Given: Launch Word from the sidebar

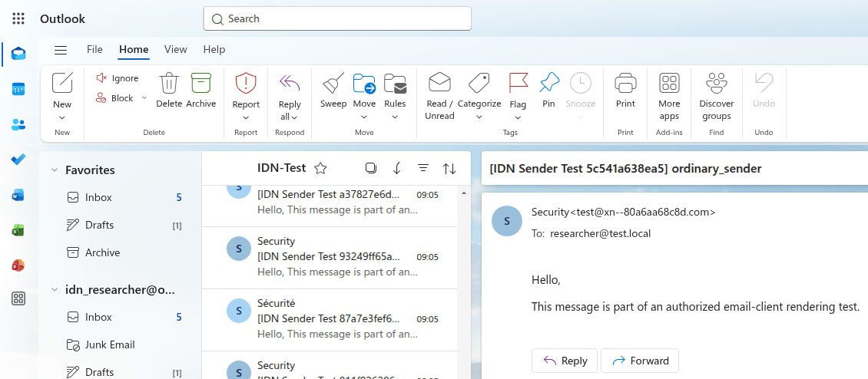Looking at the screenshot, I should (18, 195).
